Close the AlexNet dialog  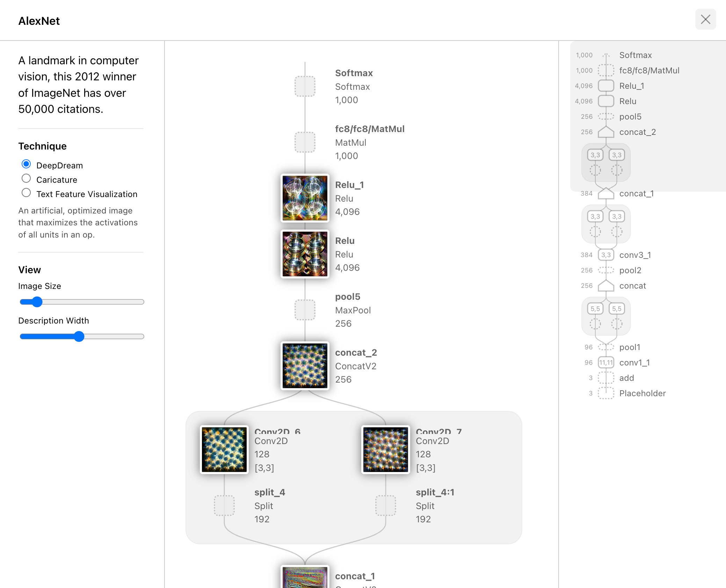click(705, 20)
